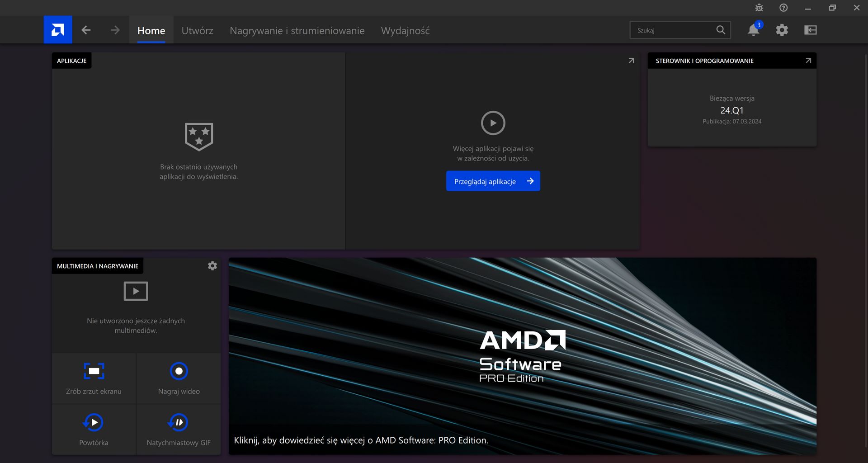The height and width of the screenshot is (463, 868).
Task: Click 'Brak ostatnio używanych aplikacji' text
Action: [199, 172]
